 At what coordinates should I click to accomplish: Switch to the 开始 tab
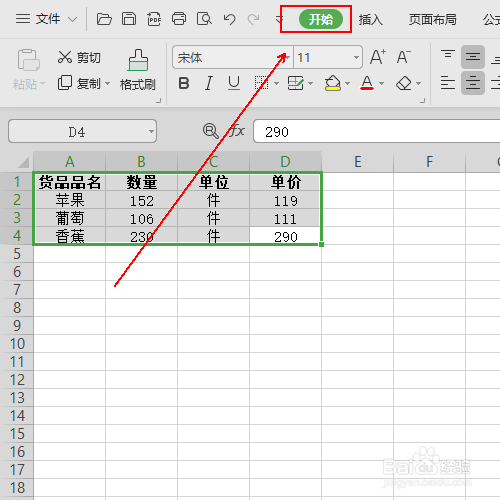(x=321, y=19)
